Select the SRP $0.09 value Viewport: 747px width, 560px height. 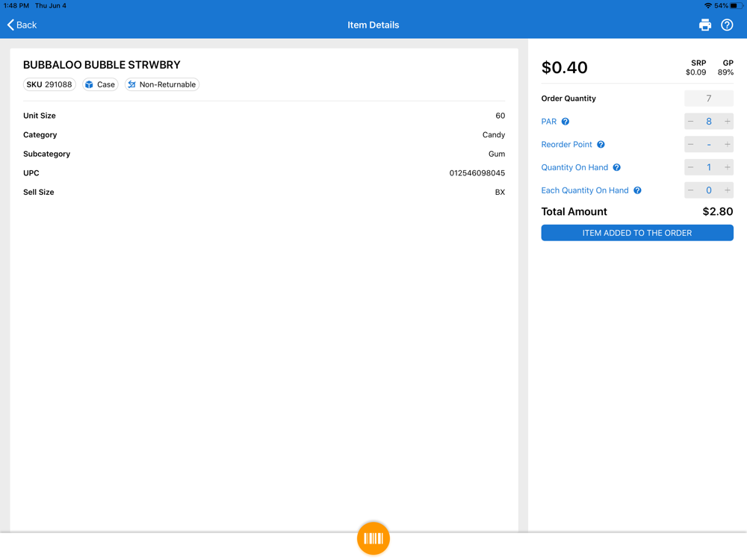(x=695, y=72)
